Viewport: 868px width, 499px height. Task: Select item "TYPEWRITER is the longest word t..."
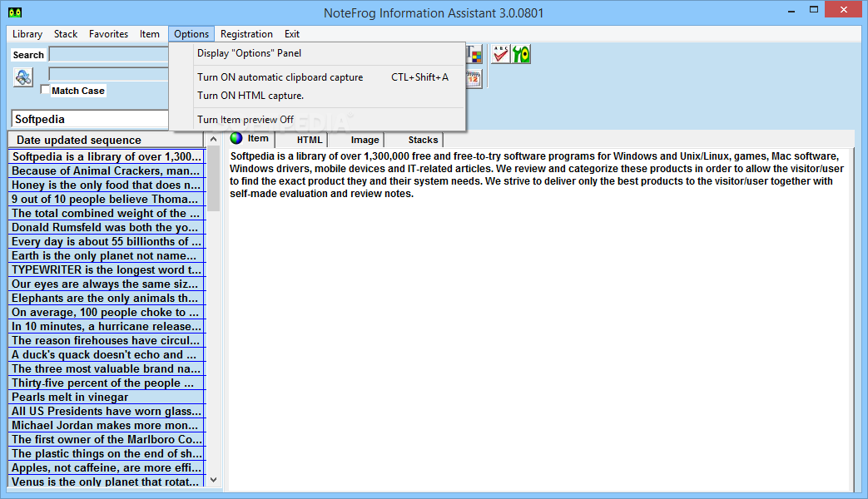[x=107, y=270]
